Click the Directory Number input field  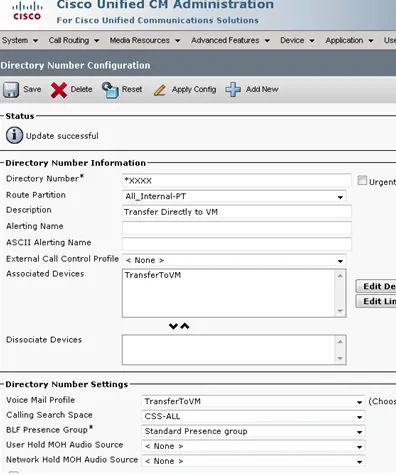click(x=237, y=180)
